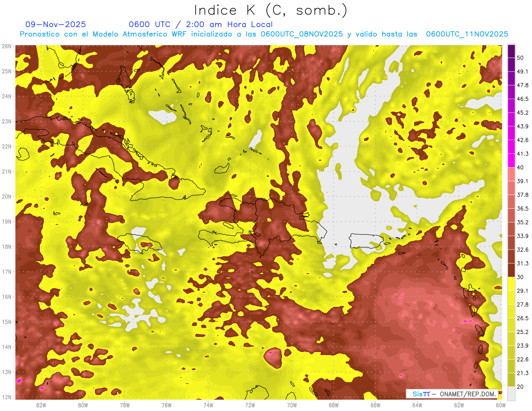This screenshot has height=411, width=532.
Task: Click the latitude label '22N'
Action: tap(7, 146)
